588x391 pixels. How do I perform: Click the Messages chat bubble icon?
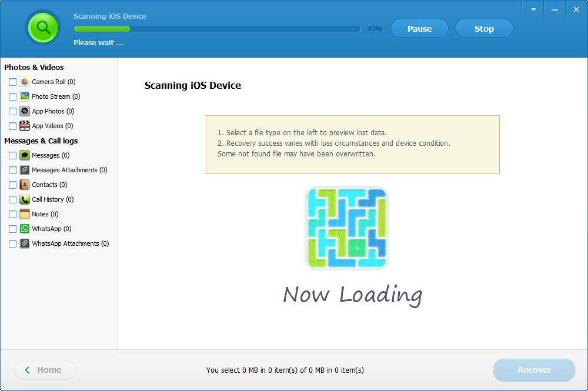[24, 155]
